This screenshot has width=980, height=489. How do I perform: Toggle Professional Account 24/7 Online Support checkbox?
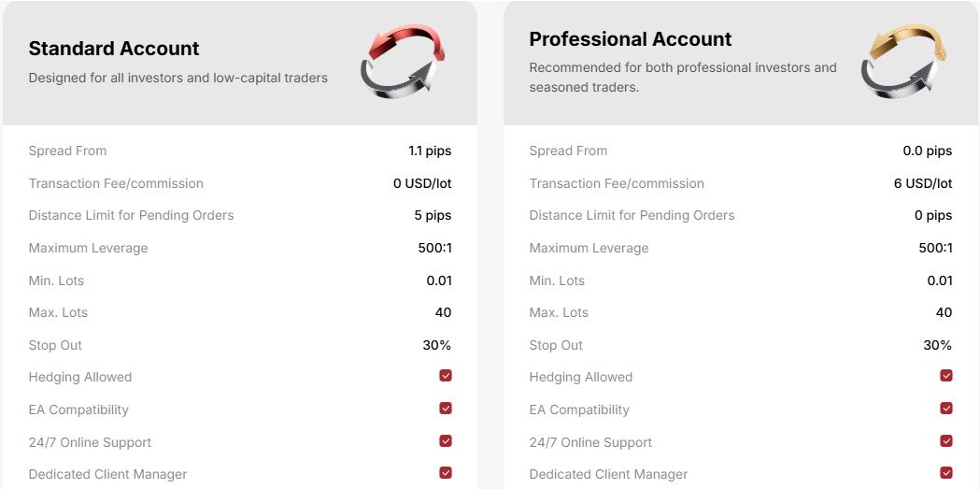[x=946, y=441]
